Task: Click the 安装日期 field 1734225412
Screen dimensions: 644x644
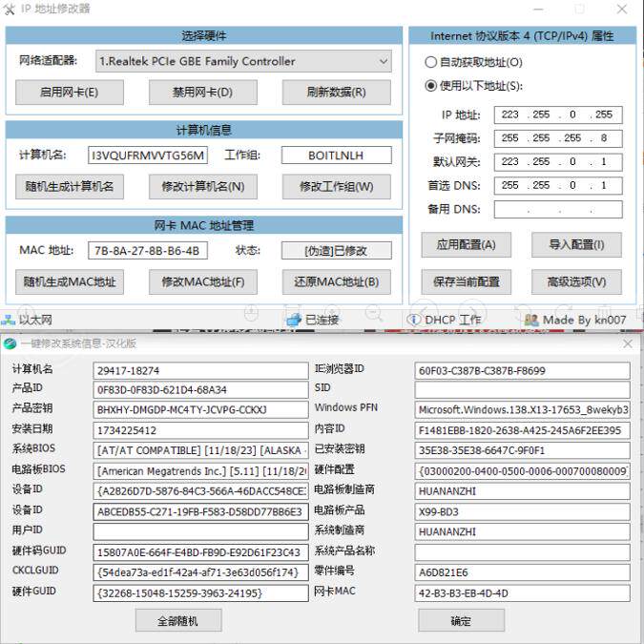Action: (x=200, y=430)
